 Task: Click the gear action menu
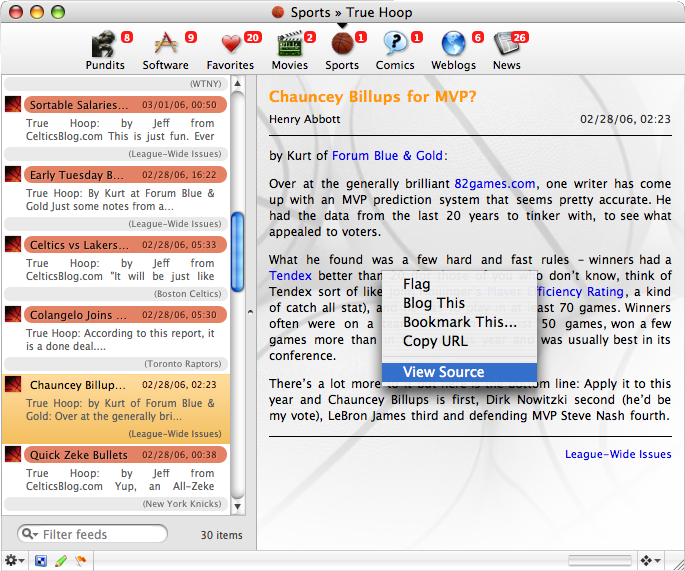(x=14, y=560)
